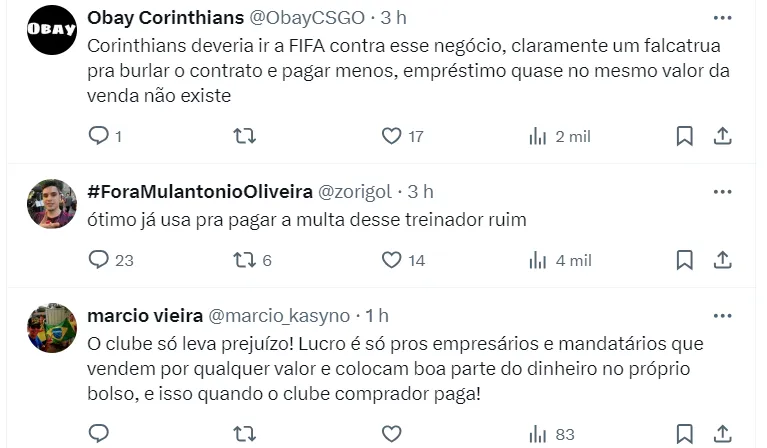The image size is (767, 448).
Task: Bookmark the Obay Corinthians tweet
Action: [x=684, y=136]
